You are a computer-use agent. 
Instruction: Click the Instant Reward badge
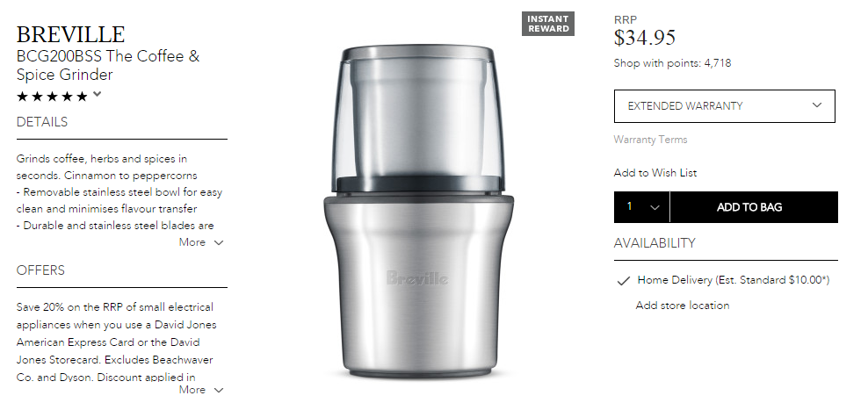[x=548, y=24]
